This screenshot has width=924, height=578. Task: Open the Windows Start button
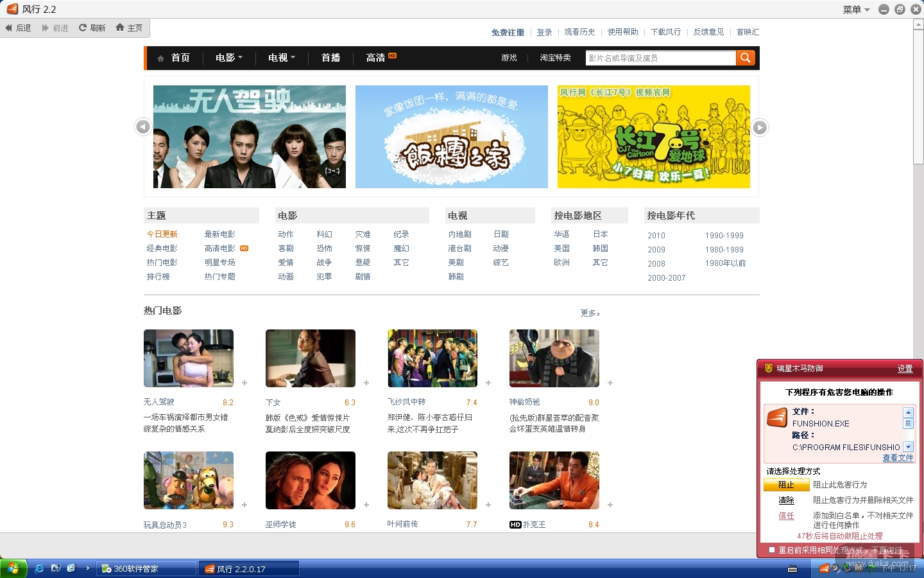click(13, 568)
